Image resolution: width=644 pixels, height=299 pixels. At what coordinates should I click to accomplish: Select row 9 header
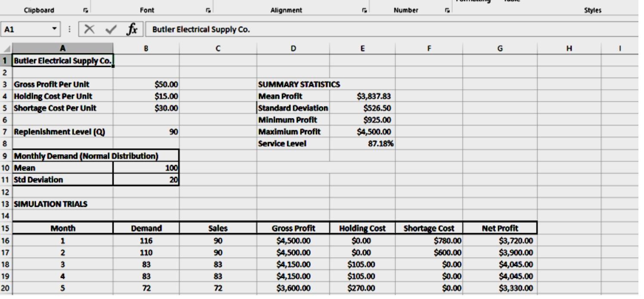pos(6,155)
